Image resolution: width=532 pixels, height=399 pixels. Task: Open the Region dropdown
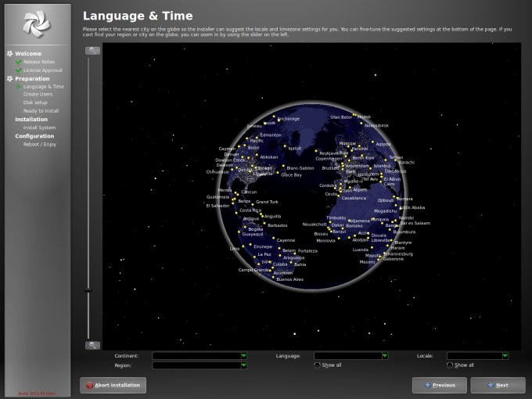[199, 365]
